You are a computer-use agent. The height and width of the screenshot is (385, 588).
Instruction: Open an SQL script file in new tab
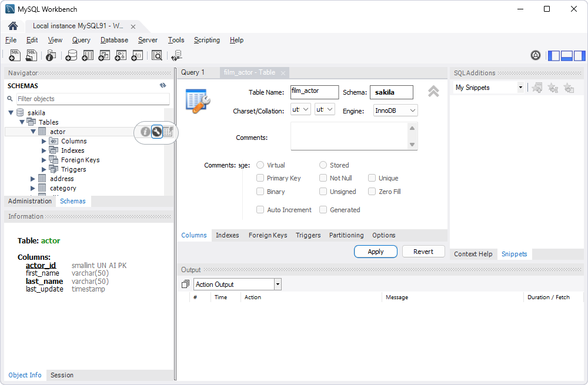(x=31, y=55)
